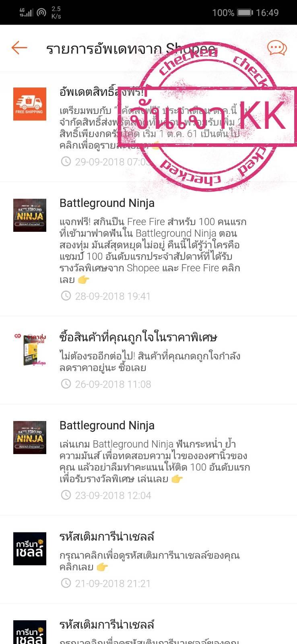Open the Garena Shell logo icon

tap(30, 549)
